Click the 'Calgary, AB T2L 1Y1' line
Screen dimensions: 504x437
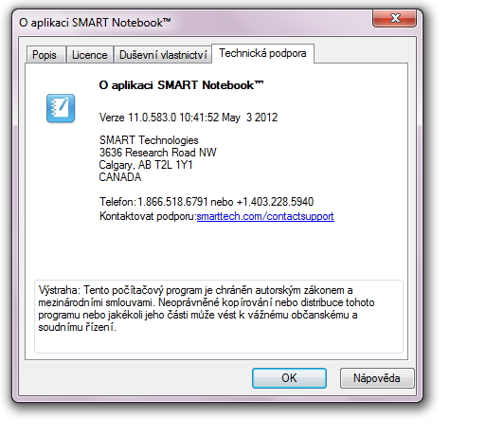coord(146,165)
